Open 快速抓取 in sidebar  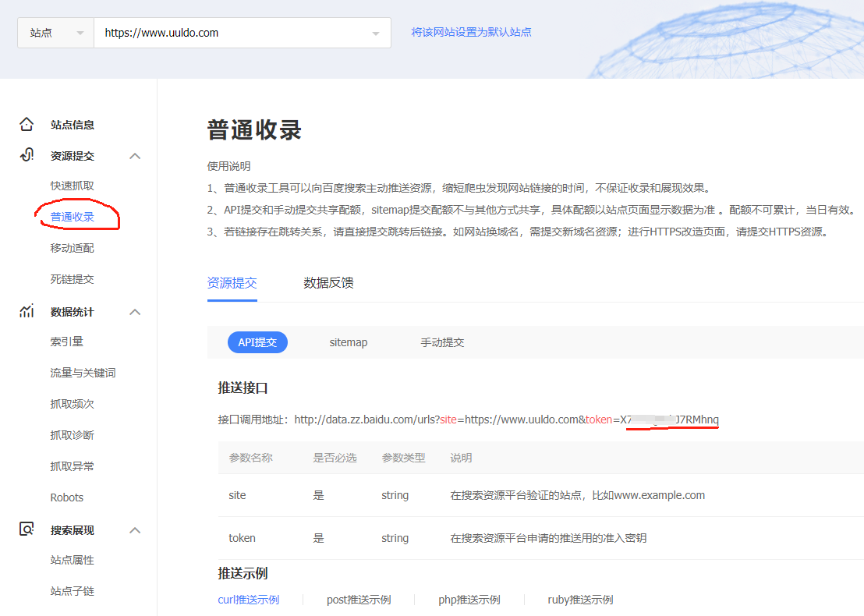pyautogui.click(x=73, y=186)
